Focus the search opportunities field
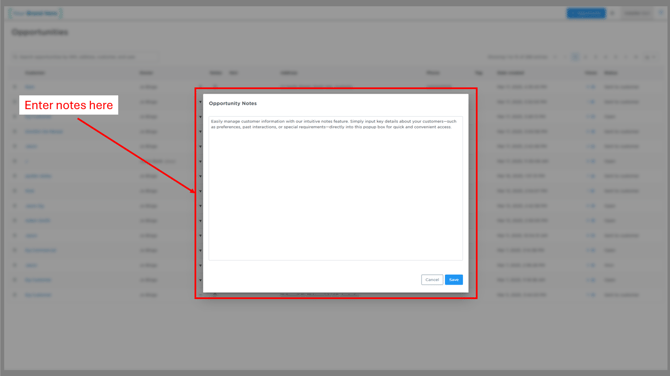The image size is (670, 376). [85, 57]
